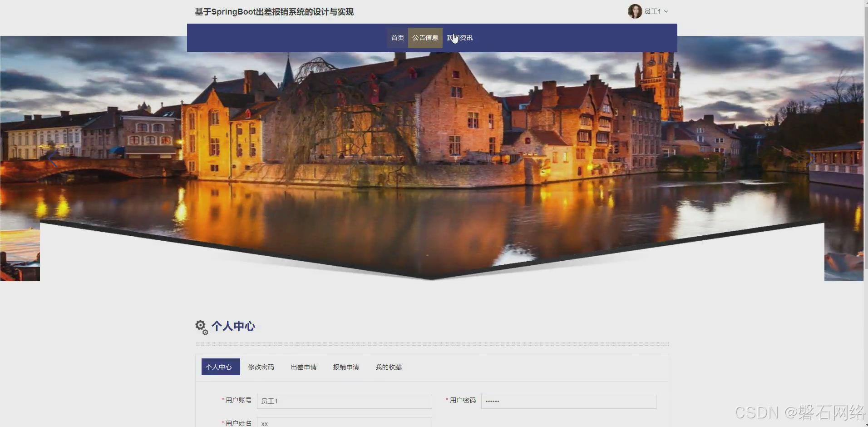Image resolution: width=868 pixels, height=427 pixels.
Task: Click inside the 用户密码 password field
Action: tap(568, 401)
